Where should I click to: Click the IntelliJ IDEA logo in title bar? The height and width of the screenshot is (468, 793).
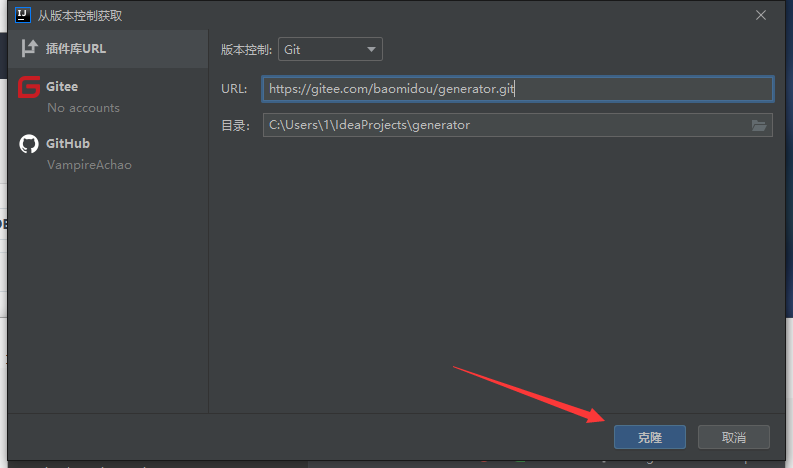pyautogui.click(x=21, y=15)
